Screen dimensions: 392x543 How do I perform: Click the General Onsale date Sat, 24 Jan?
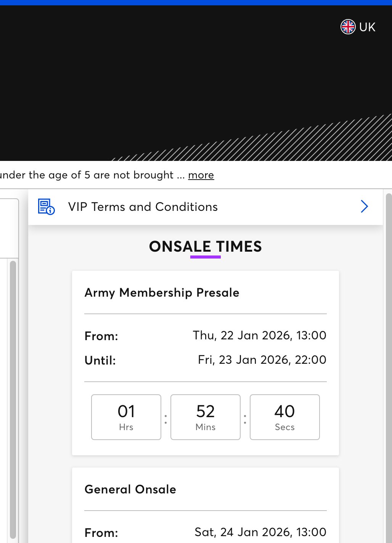pos(260,532)
